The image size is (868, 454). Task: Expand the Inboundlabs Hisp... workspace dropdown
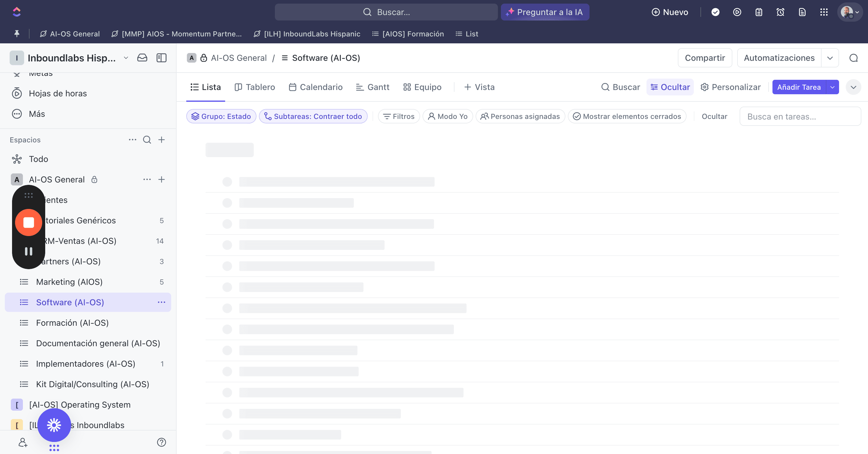(x=126, y=58)
